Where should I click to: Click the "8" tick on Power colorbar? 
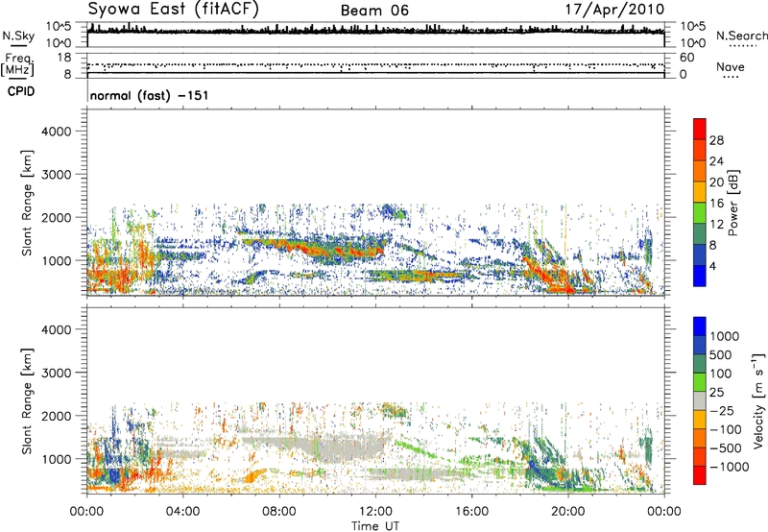pos(713,245)
